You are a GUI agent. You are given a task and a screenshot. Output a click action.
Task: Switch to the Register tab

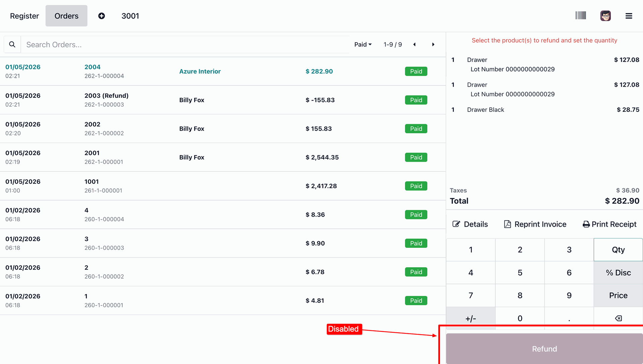point(24,16)
